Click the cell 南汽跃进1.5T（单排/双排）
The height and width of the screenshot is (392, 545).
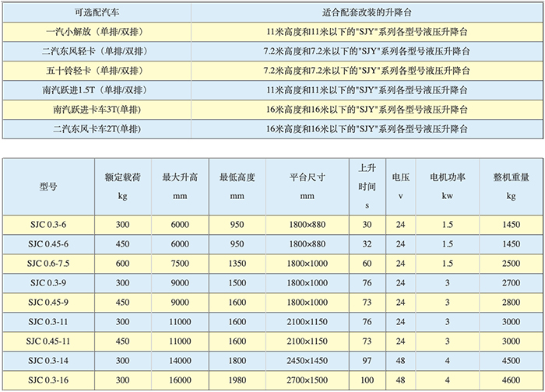(97, 91)
